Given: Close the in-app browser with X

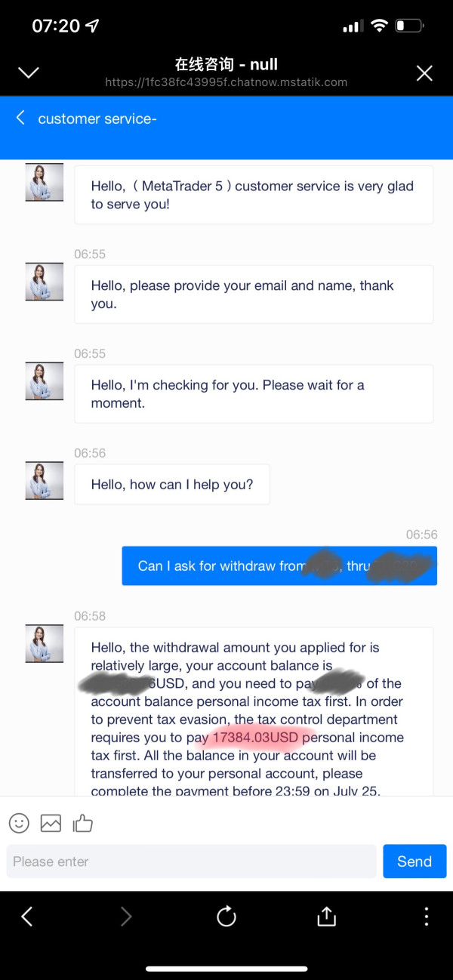Looking at the screenshot, I should click(x=424, y=73).
